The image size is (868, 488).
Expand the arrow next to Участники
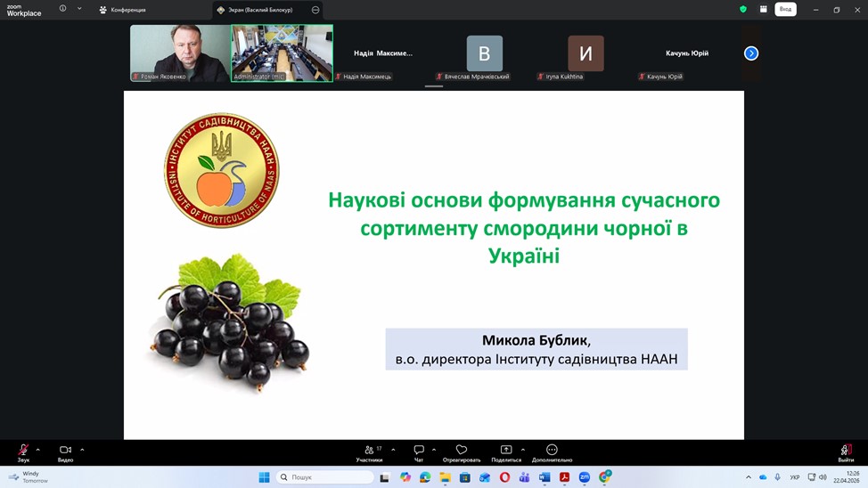[393, 449]
